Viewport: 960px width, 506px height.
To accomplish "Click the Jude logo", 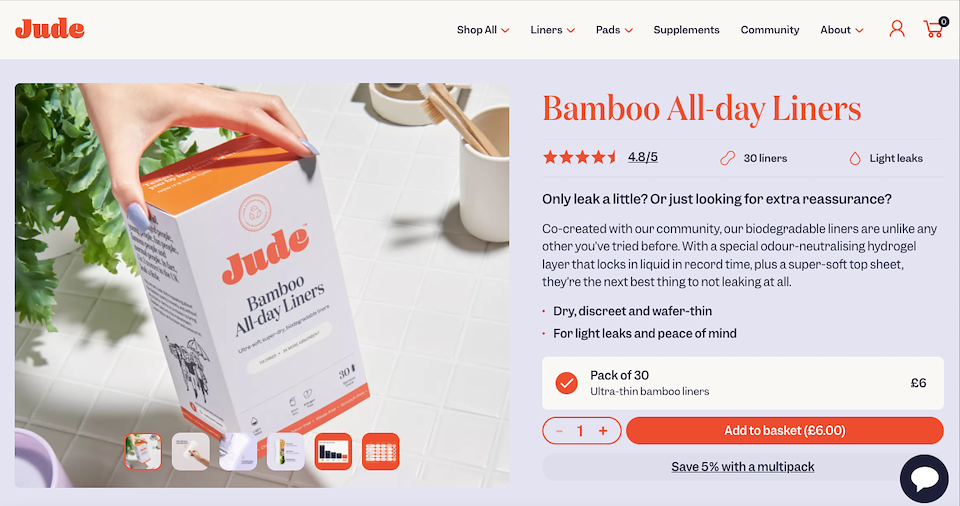I will click(50, 29).
